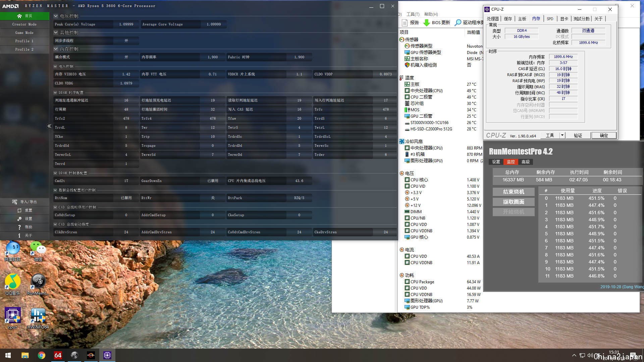Click the BIOS update green arrow icon

click(426, 22)
